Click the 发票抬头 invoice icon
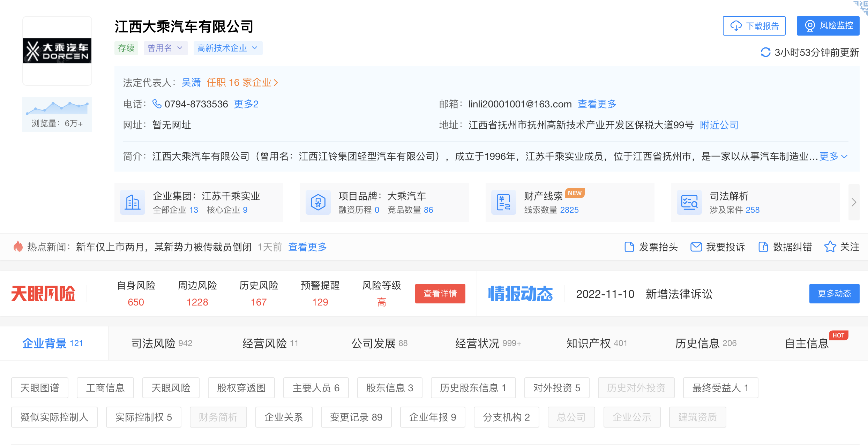868x445 pixels. (x=629, y=247)
